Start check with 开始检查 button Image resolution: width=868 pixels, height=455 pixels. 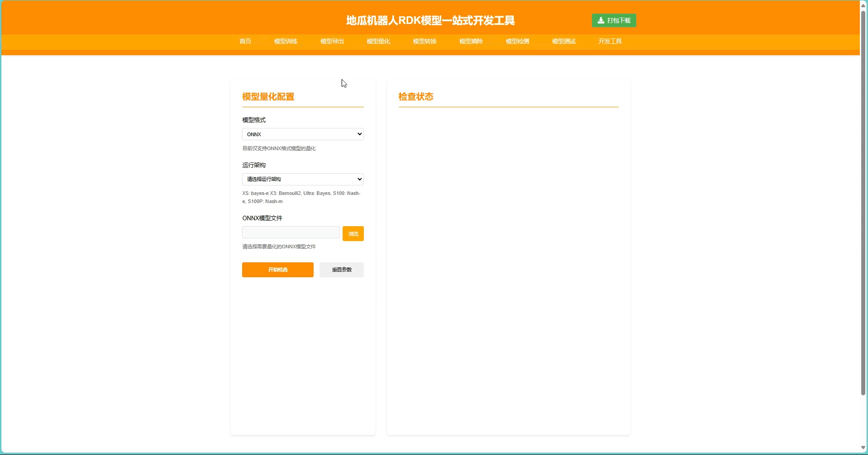coord(278,270)
